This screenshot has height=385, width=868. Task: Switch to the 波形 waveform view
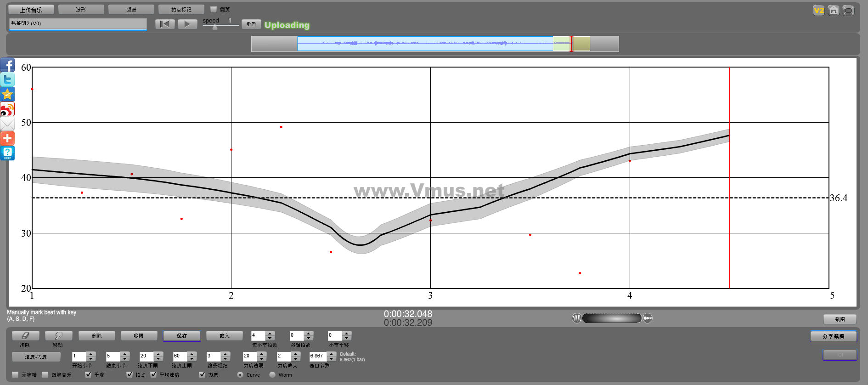click(x=81, y=10)
